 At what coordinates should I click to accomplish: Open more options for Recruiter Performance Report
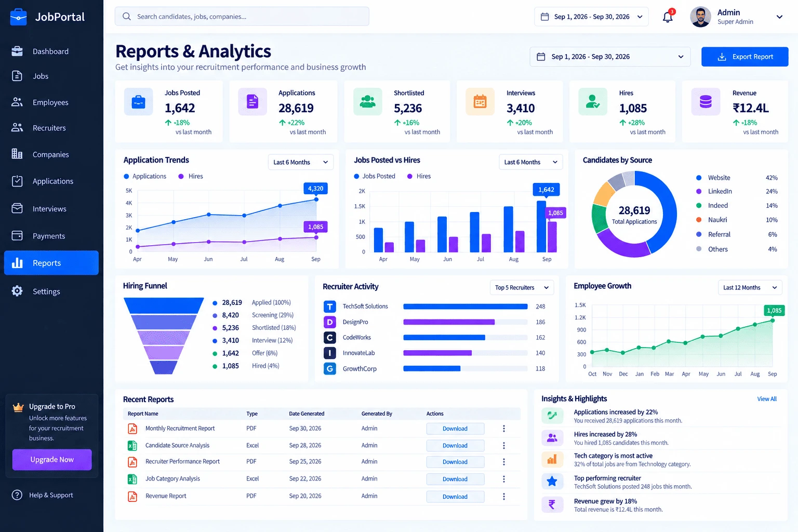(503, 462)
